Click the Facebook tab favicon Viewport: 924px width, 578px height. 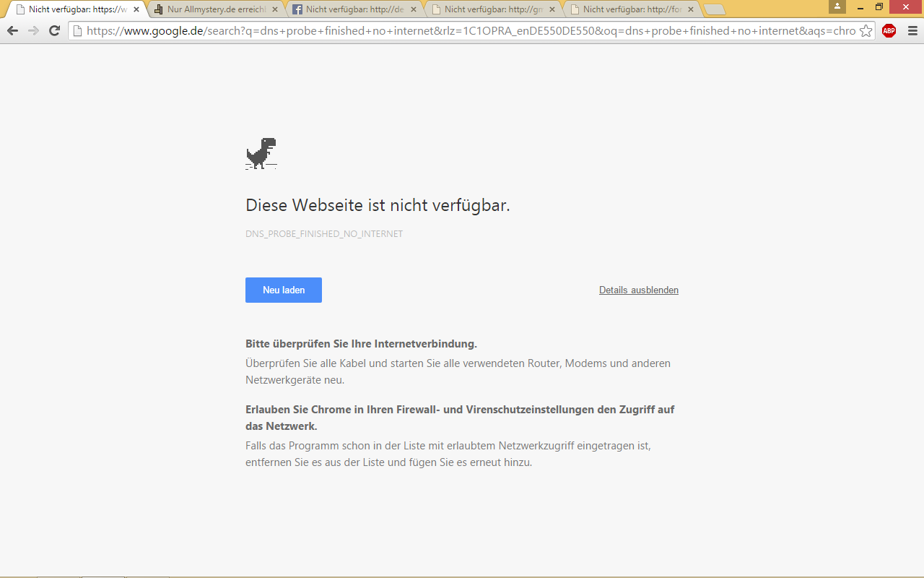coord(297,10)
